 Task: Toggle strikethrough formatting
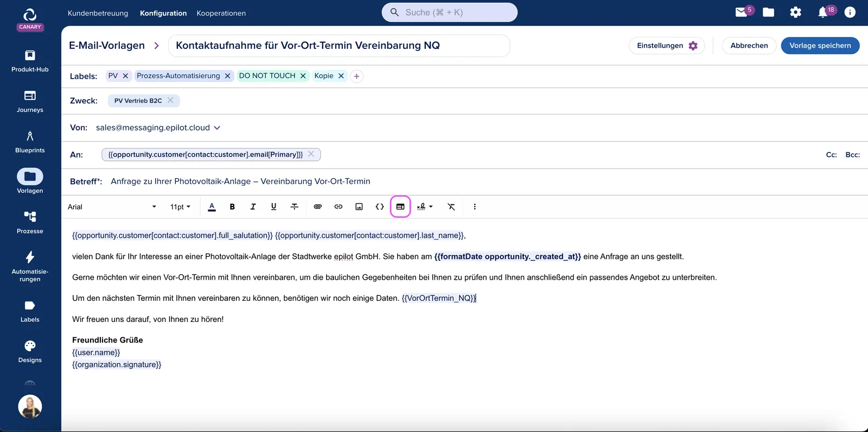pos(295,207)
